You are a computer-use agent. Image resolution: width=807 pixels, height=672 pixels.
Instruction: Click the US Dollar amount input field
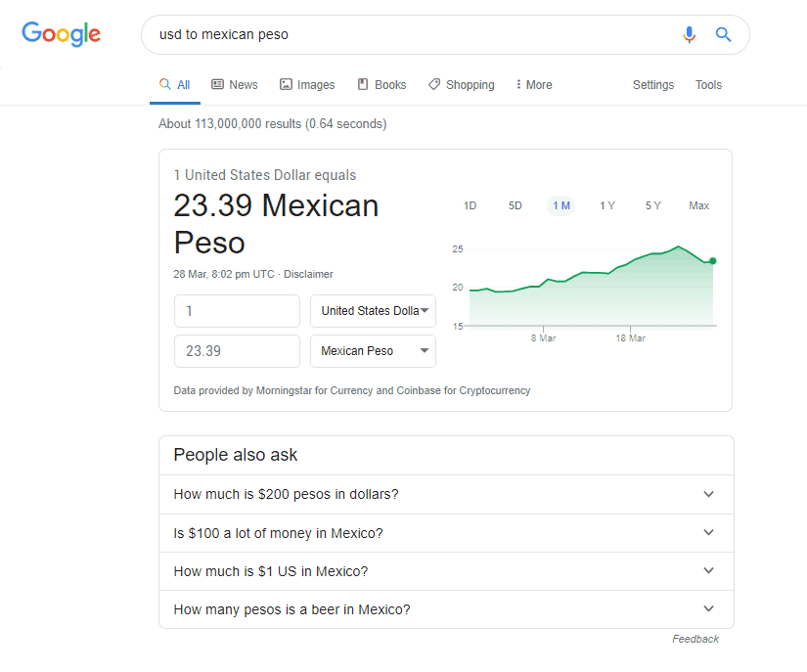pyautogui.click(x=237, y=311)
